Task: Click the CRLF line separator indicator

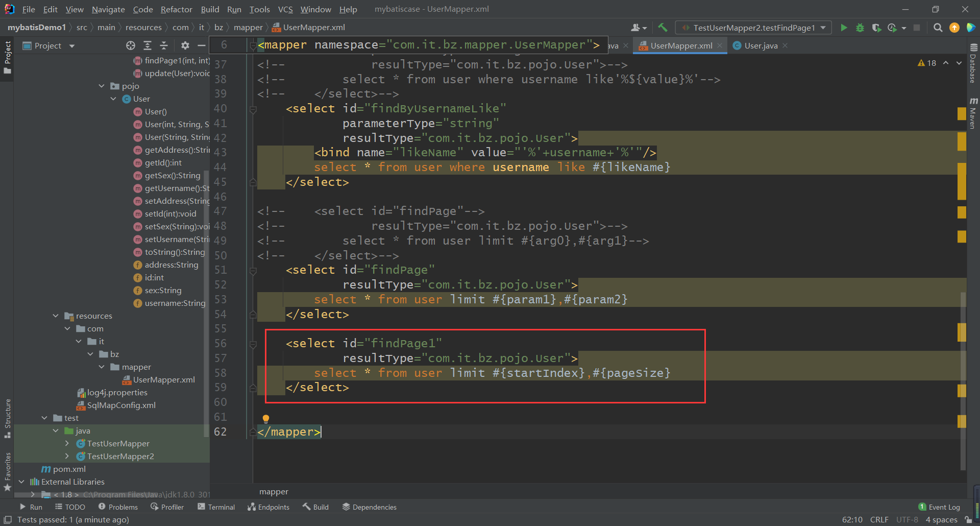Action: [x=879, y=519]
